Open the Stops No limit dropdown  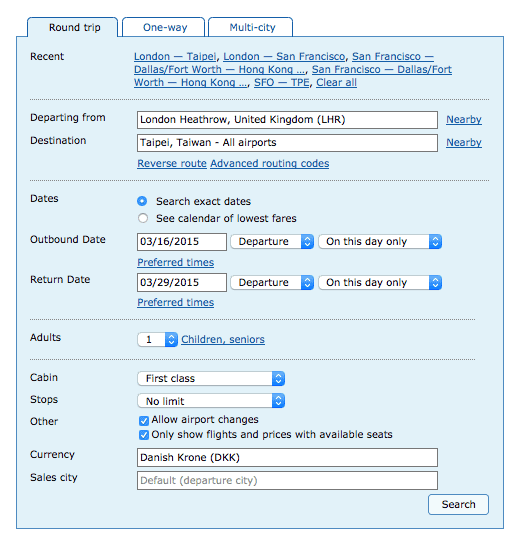point(211,401)
